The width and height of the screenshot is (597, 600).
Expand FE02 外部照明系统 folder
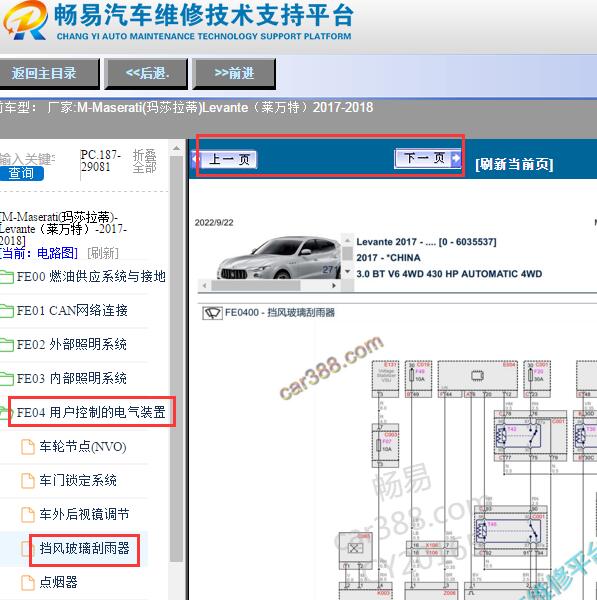72,344
